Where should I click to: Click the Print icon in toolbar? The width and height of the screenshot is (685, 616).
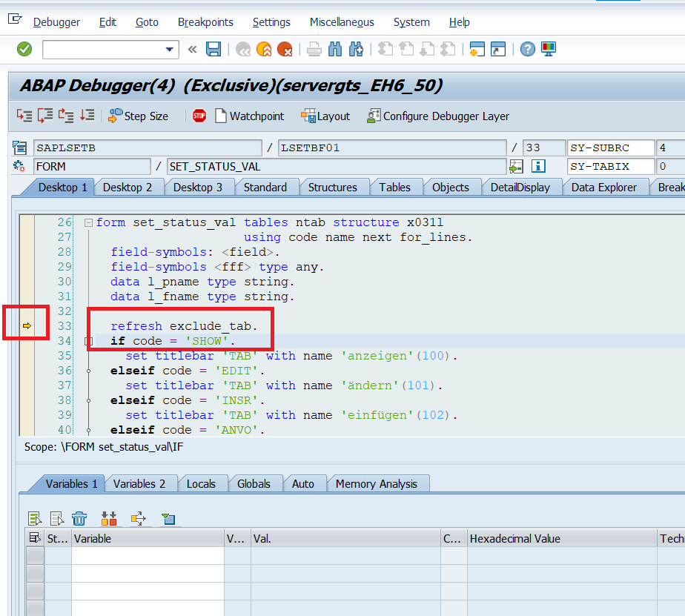click(314, 50)
